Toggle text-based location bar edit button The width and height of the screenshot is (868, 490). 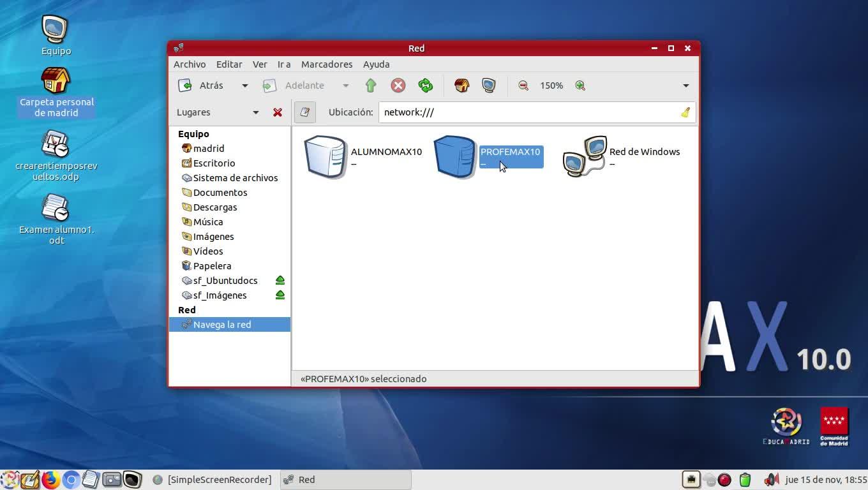tap(305, 112)
